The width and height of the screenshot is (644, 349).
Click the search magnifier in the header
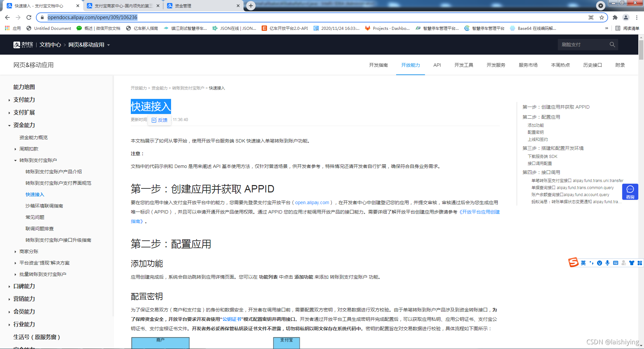coord(612,45)
